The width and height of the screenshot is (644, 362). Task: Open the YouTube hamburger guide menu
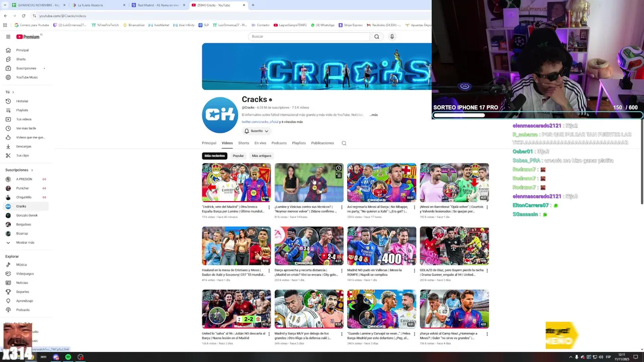click(8, 37)
